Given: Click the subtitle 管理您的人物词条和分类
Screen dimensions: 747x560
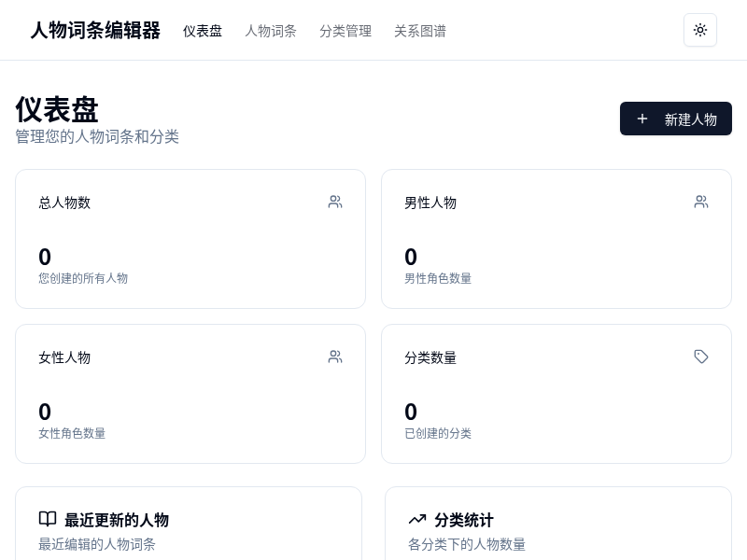Looking at the screenshot, I should (x=97, y=136).
